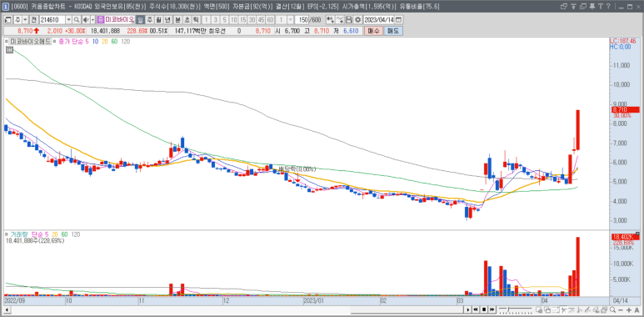Screen dimensions: 644x317
Task: Switch chart to weekly 주 period
Action: 149,20
